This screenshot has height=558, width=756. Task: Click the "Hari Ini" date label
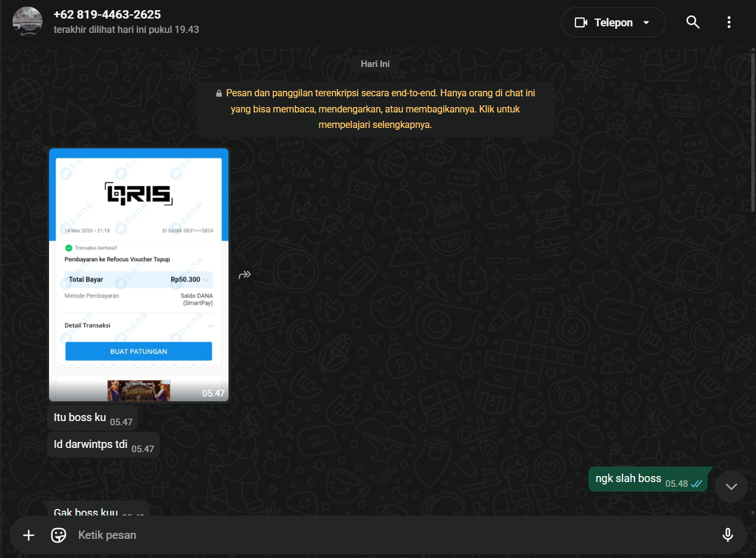pyautogui.click(x=376, y=63)
